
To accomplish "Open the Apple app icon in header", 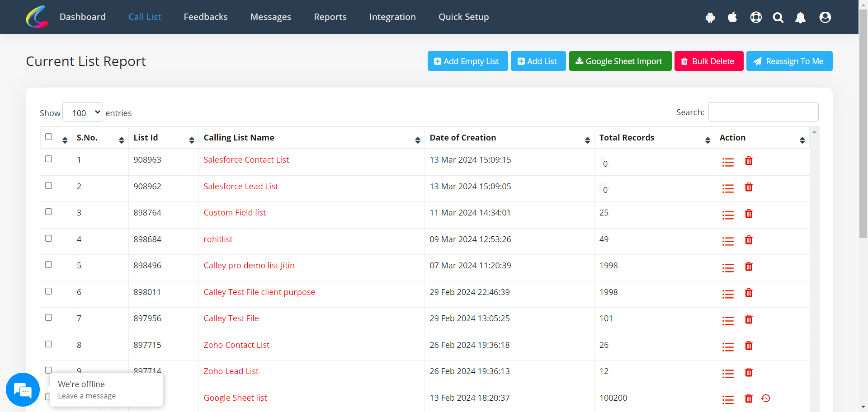I will [x=732, y=17].
